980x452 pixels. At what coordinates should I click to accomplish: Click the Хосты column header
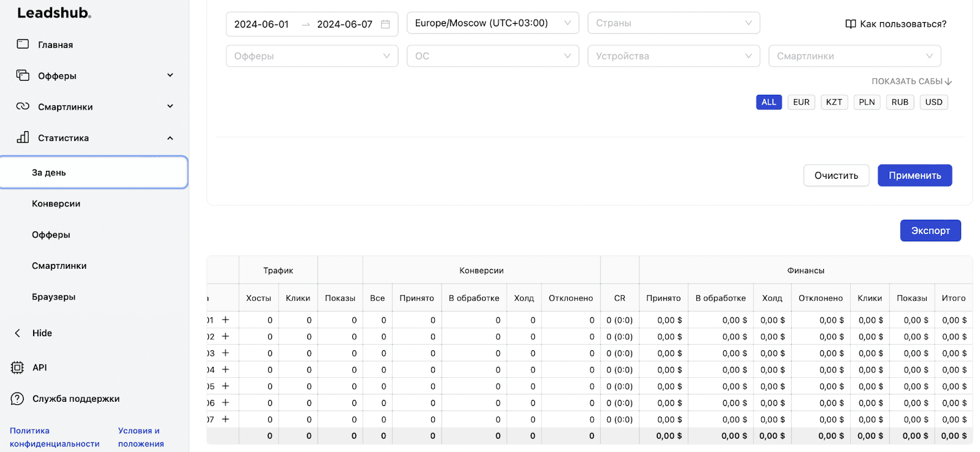click(x=258, y=298)
